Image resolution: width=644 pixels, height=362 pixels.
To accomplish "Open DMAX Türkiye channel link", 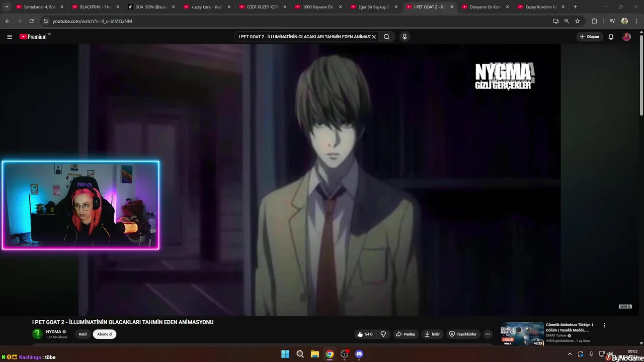I will click(556, 335).
